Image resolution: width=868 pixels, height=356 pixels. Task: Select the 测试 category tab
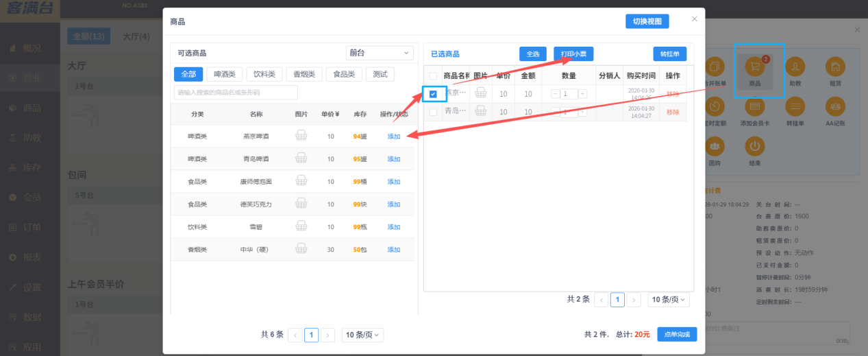(x=380, y=74)
